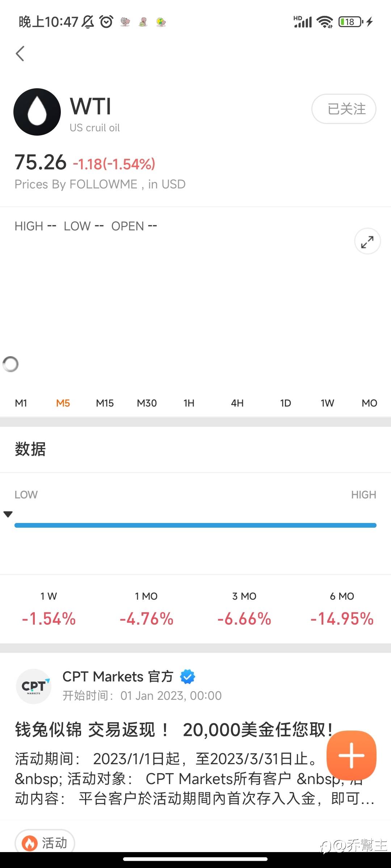Tap the alarm clock status icon

pyautogui.click(x=106, y=22)
